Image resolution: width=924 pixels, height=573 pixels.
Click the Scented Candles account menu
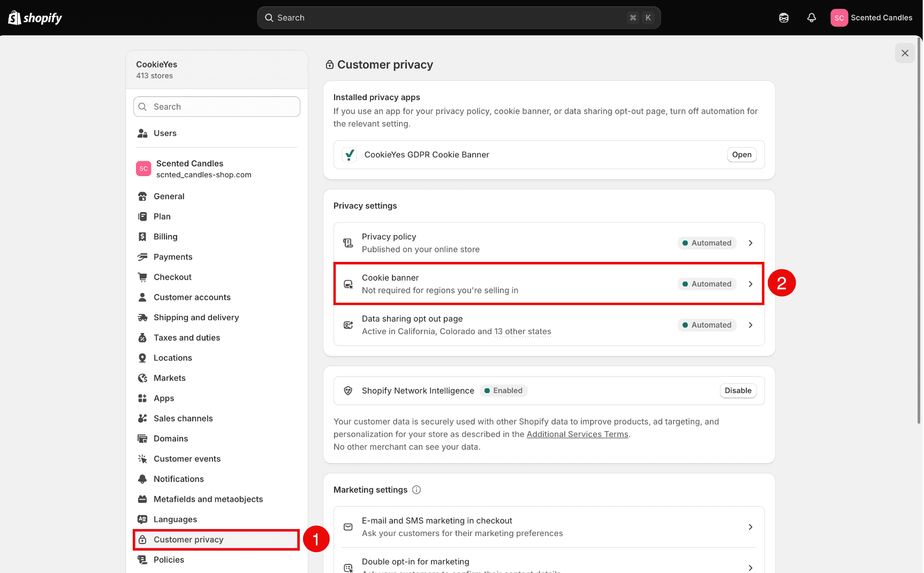pos(872,18)
